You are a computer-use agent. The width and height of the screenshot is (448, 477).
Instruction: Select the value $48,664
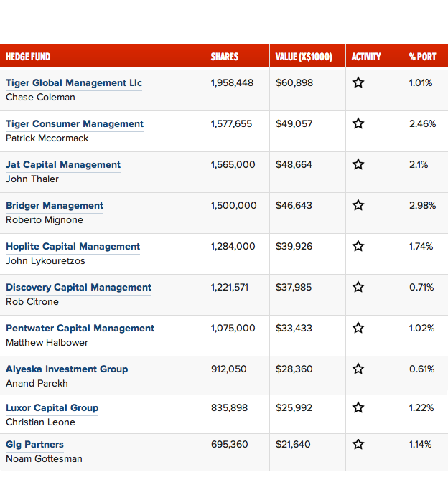294,164
